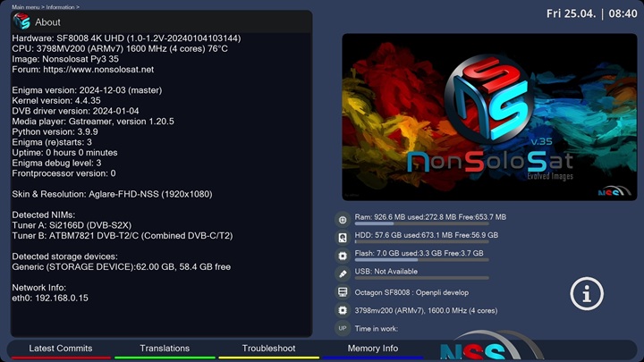Select the Detected NIMs heading

point(44,215)
